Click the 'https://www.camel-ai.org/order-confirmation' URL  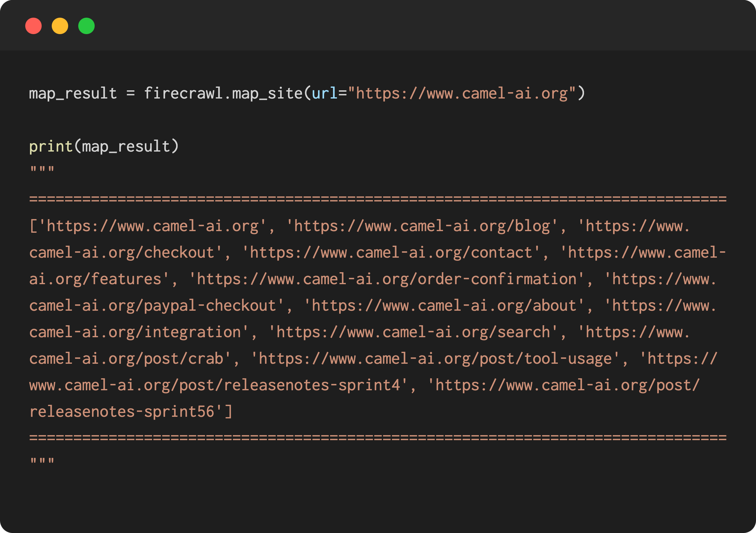(x=387, y=279)
